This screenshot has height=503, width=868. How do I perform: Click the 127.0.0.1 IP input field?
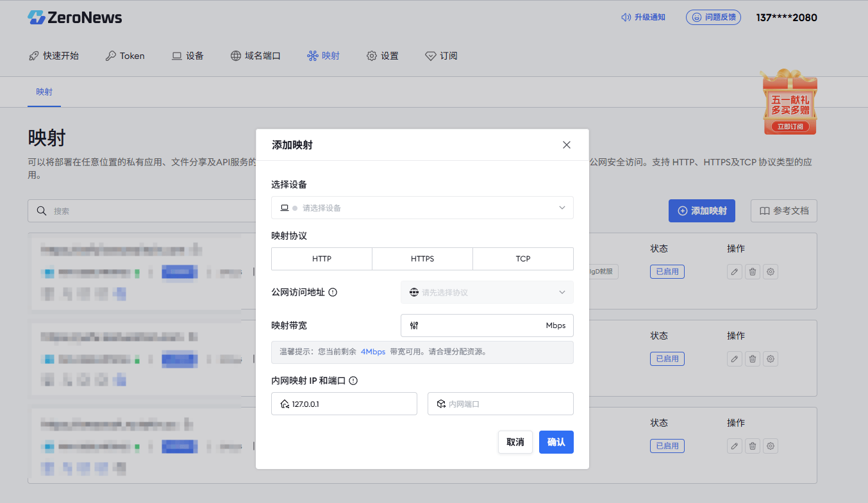344,404
